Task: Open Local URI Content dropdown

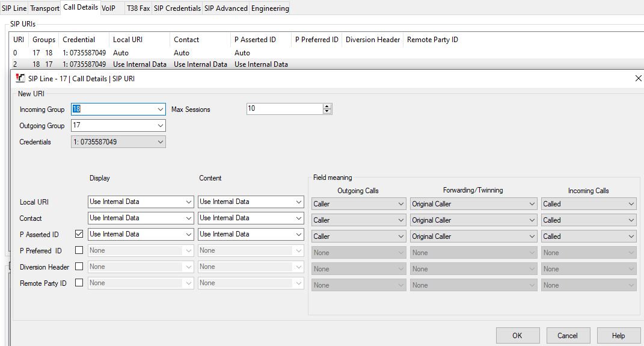Action: 299,202
